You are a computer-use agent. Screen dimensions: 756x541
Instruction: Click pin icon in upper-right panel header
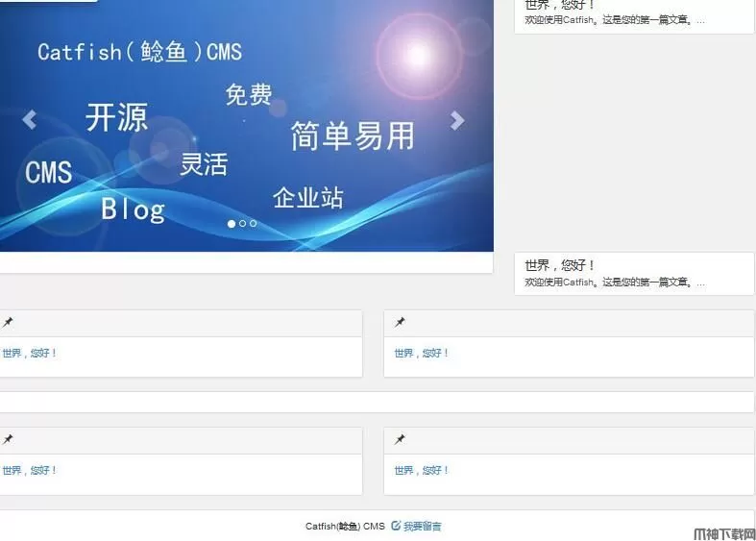(400, 323)
